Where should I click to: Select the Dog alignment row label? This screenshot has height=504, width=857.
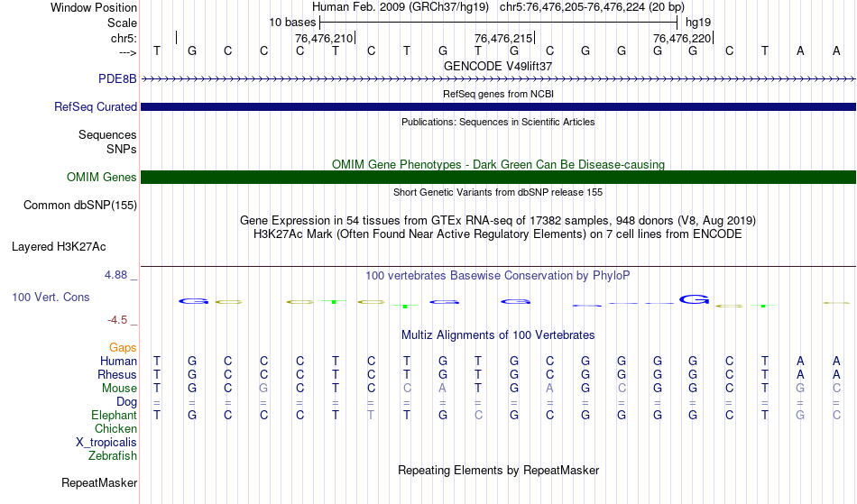[127, 402]
